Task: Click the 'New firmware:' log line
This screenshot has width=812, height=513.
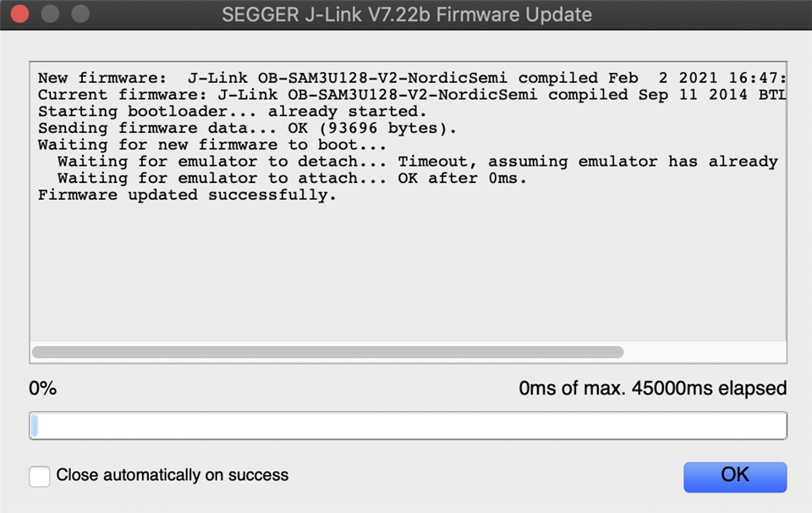Action: point(412,78)
